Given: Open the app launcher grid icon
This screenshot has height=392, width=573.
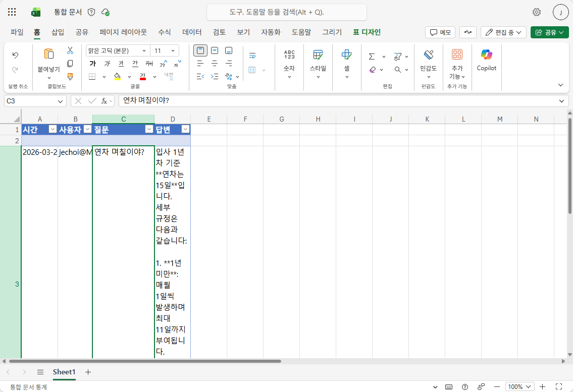Looking at the screenshot, I should [12, 12].
